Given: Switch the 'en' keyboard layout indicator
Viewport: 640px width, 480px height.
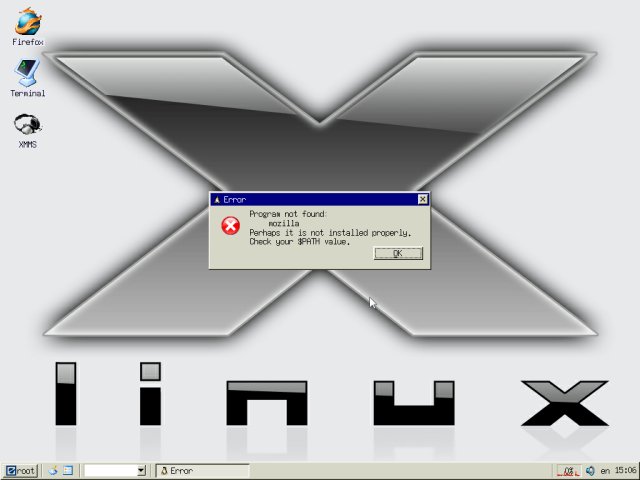Looking at the screenshot, I should [605, 471].
